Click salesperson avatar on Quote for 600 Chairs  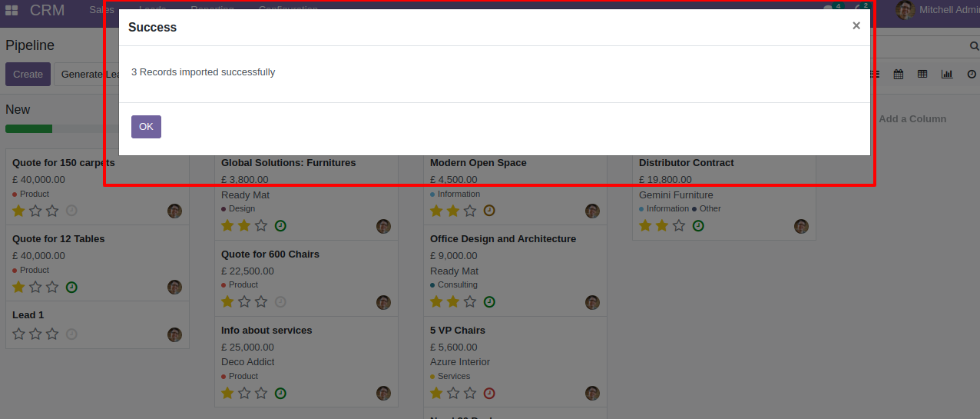[x=383, y=302]
